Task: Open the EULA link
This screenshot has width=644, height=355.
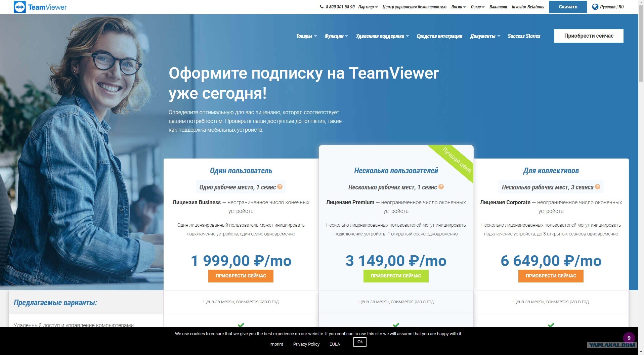Action: point(335,344)
